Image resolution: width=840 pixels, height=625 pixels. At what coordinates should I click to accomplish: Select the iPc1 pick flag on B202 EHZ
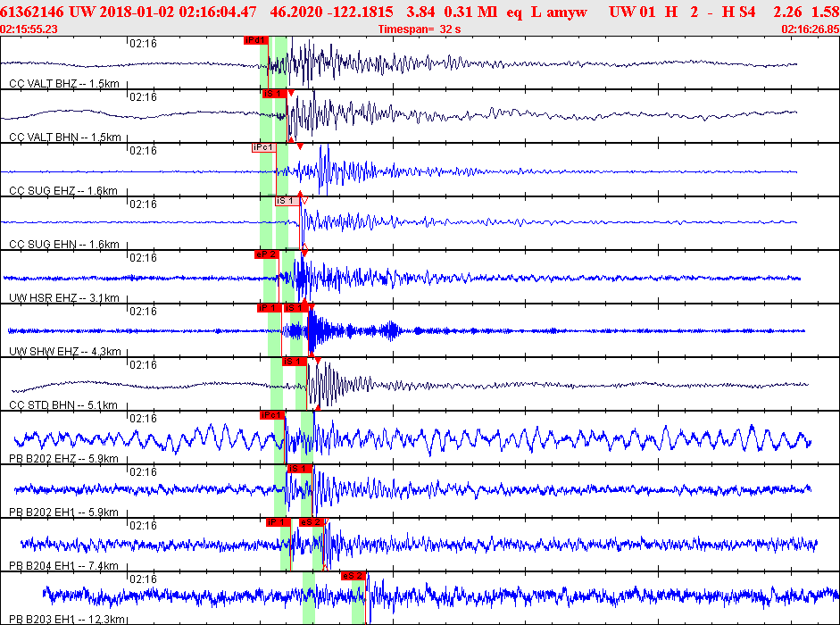[272, 415]
